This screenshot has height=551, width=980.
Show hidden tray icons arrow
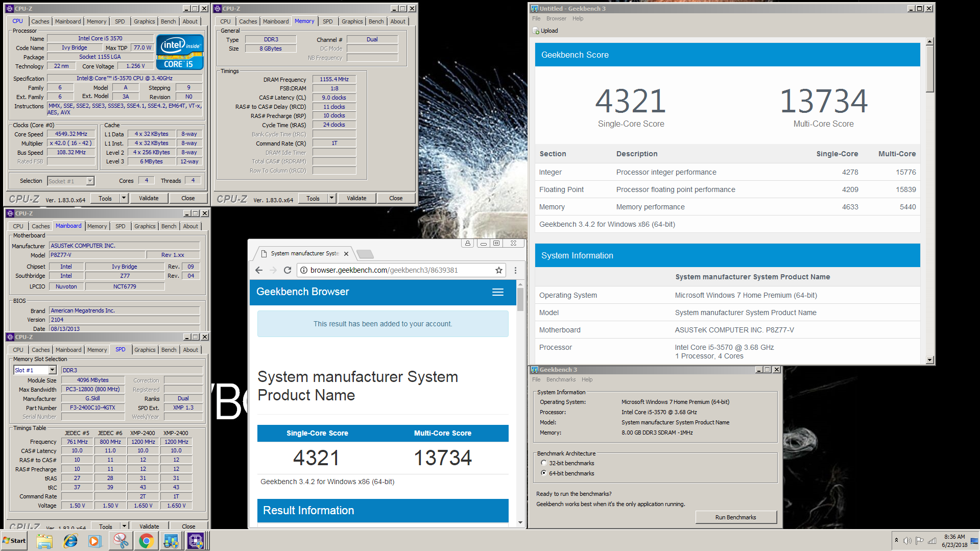[x=896, y=540]
